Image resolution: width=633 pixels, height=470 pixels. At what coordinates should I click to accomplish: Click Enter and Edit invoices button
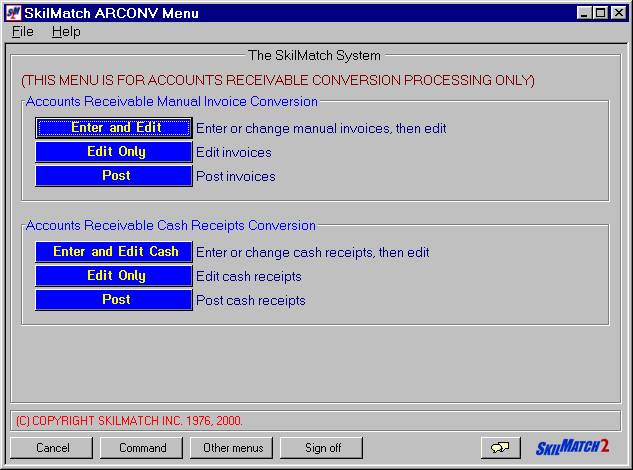[114, 128]
